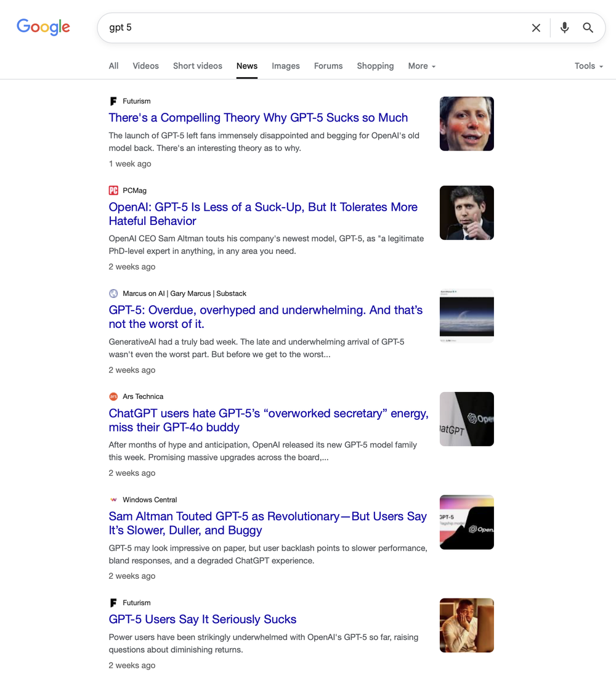
Task: Expand the More dropdown menu
Action: click(x=421, y=66)
